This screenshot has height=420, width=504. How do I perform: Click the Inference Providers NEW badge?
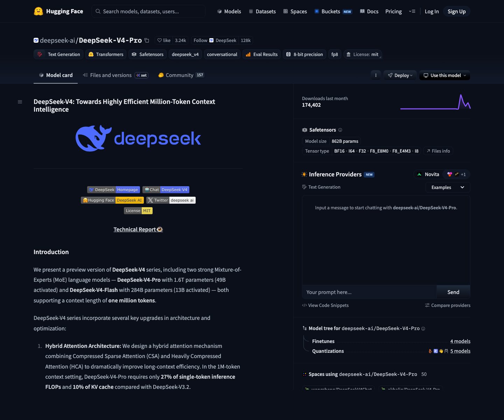point(369,175)
